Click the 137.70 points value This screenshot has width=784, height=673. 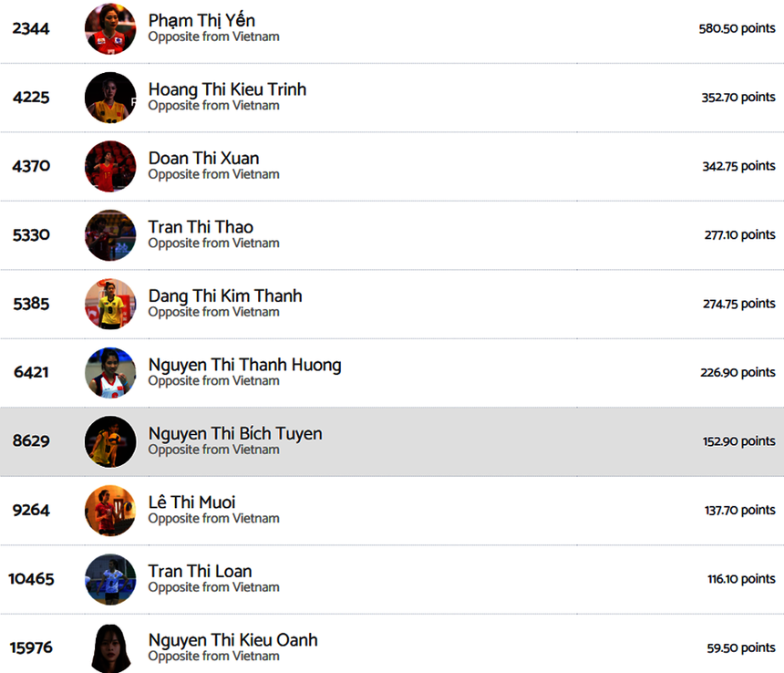coord(738,510)
